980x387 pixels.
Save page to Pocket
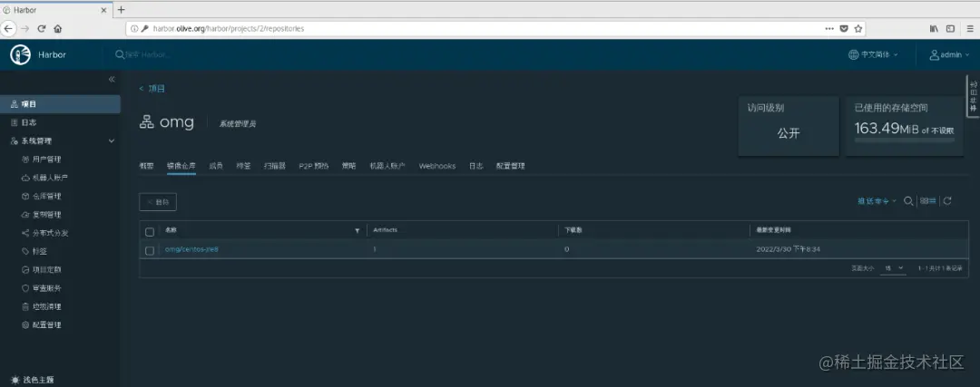point(844,29)
